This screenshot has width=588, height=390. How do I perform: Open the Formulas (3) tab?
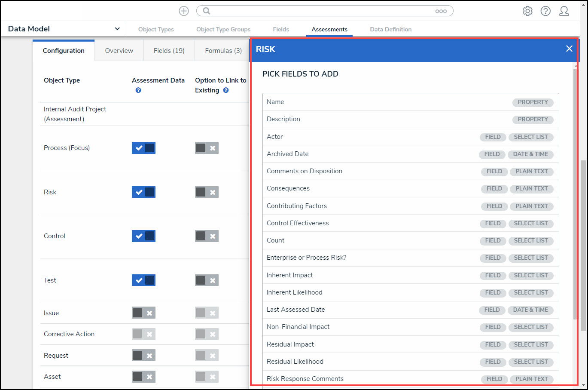223,51
